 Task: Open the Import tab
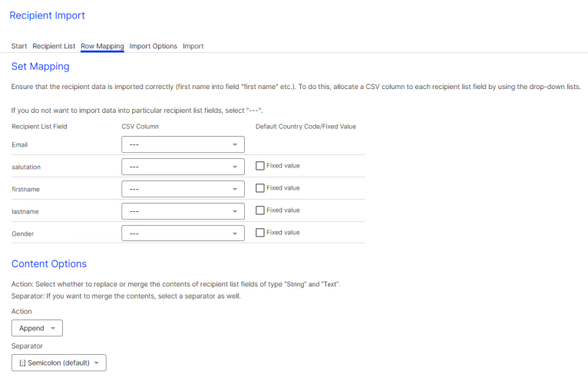coord(193,46)
